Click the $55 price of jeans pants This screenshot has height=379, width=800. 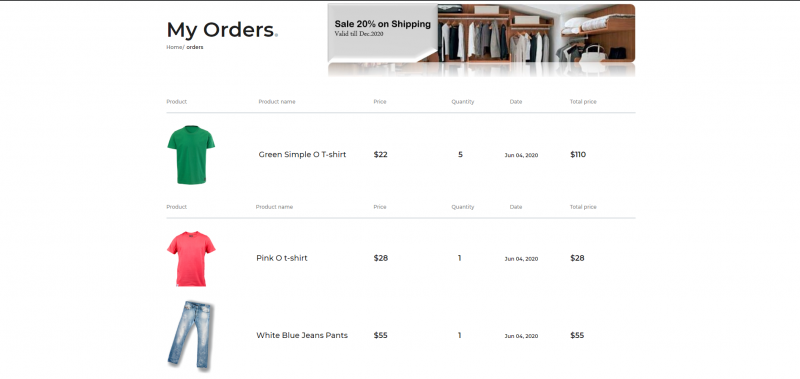pyautogui.click(x=381, y=335)
